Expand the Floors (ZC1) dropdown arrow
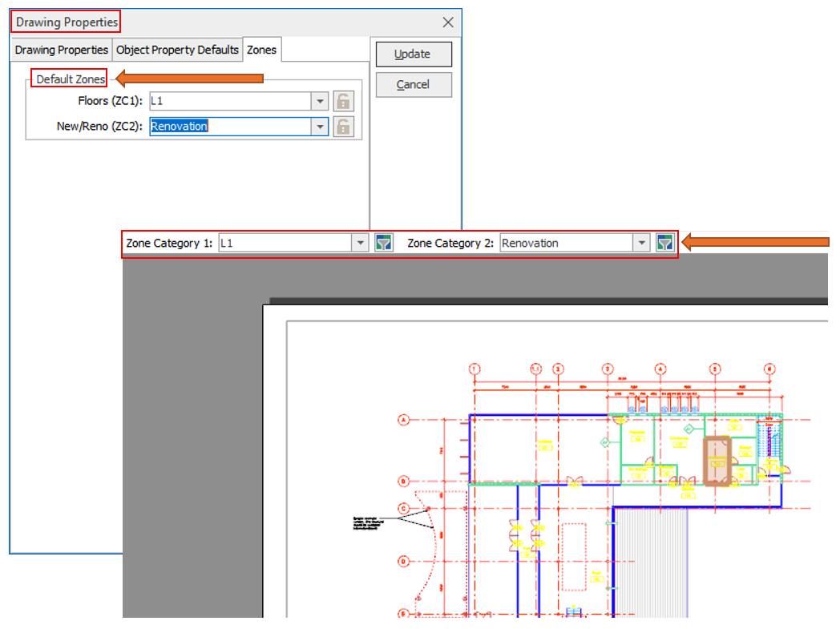The height and width of the screenshot is (629, 840). [x=320, y=101]
